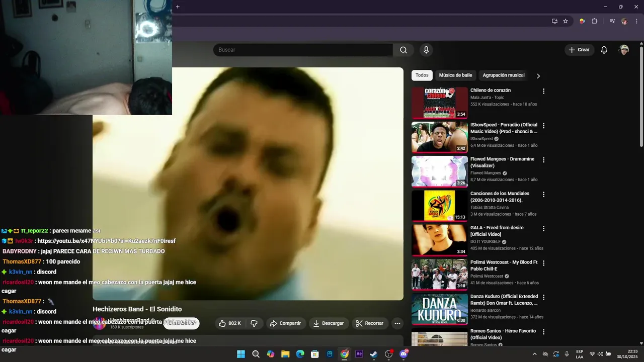Click the Wi-Fi network tray icon
The height and width of the screenshot is (362, 644).
pos(592,354)
